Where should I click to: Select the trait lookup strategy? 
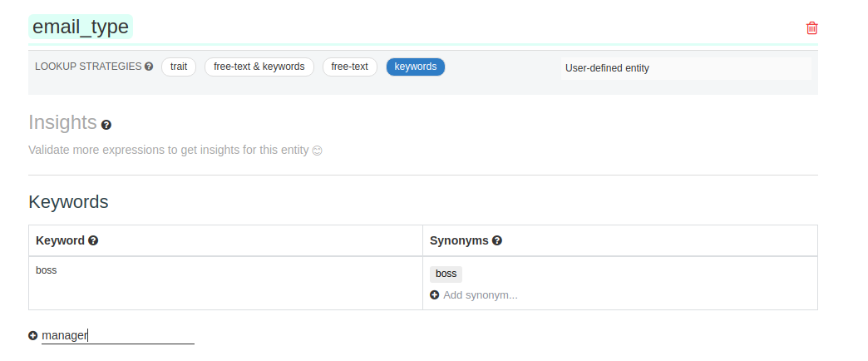tap(178, 67)
